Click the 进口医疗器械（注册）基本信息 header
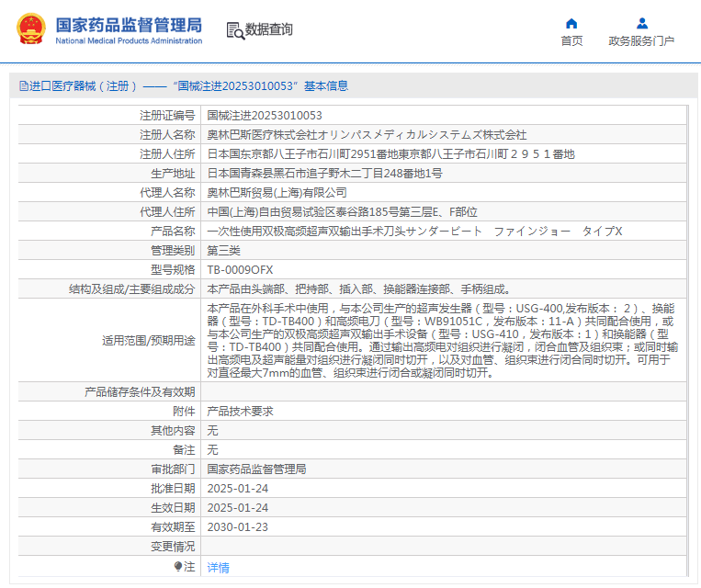This screenshot has height=588, width=701. (x=184, y=85)
